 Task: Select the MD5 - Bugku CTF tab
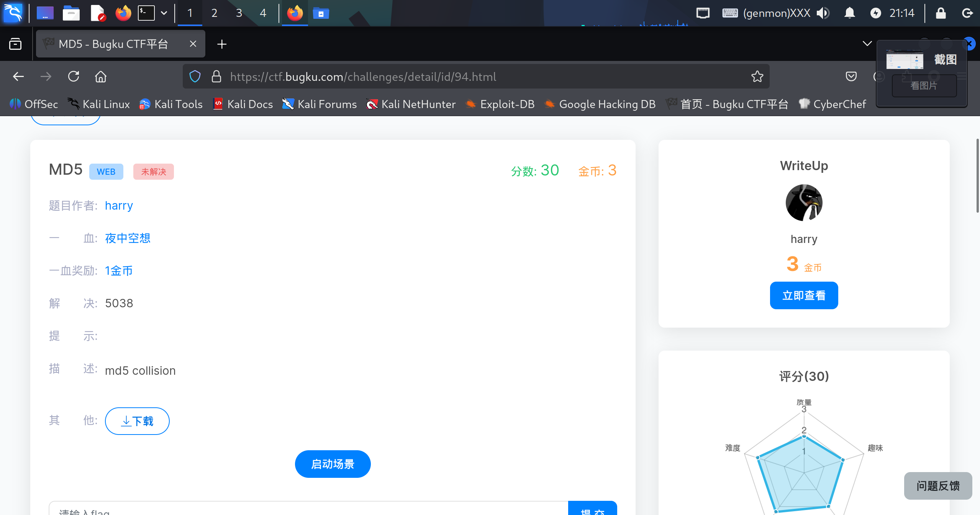click(x=113, y=44)
